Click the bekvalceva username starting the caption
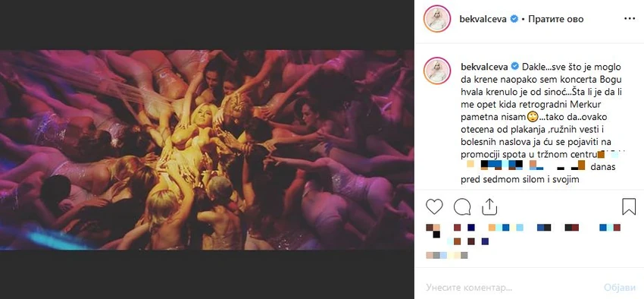 coord(484,66)
